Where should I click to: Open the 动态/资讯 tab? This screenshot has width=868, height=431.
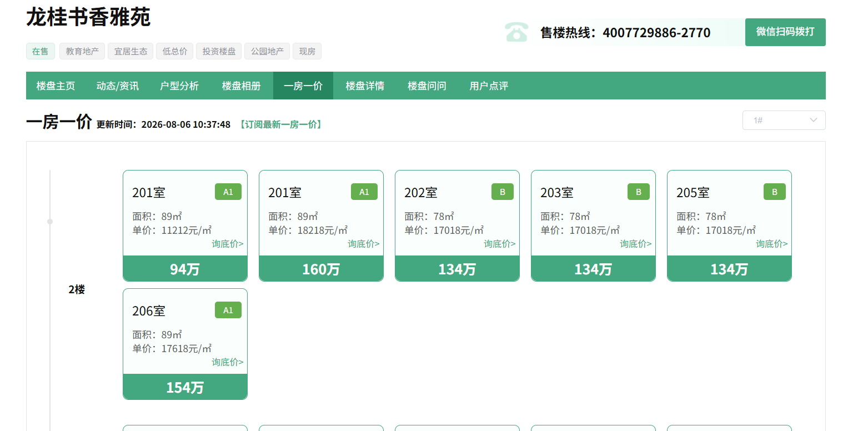pos(117,86)
